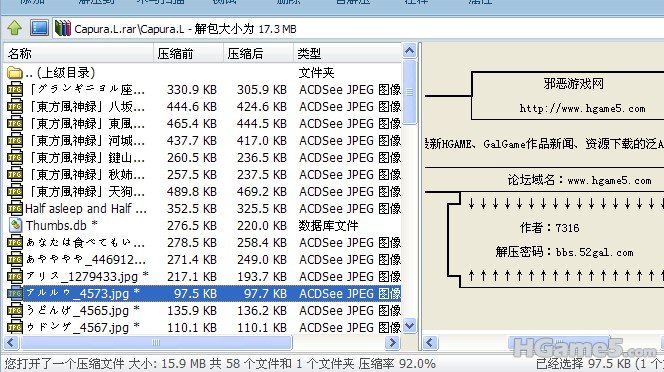Click JPG icon of あややや_446912 file

tap(15, 259)
